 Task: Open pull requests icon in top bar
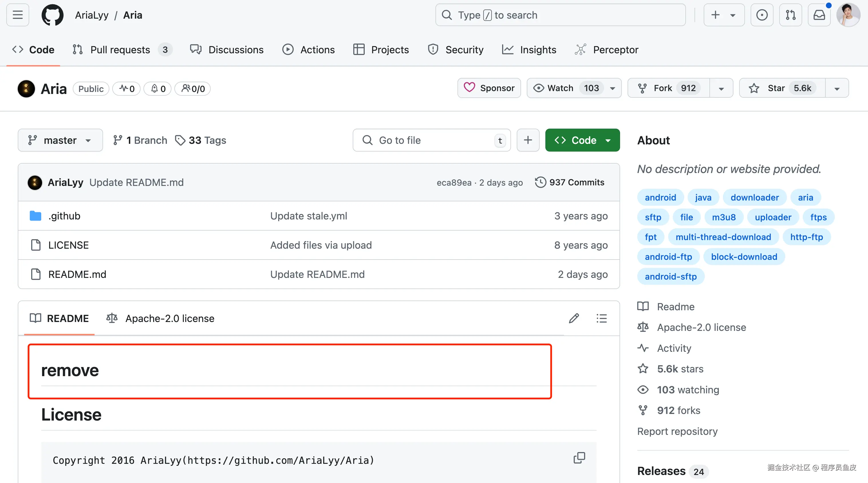790,15
